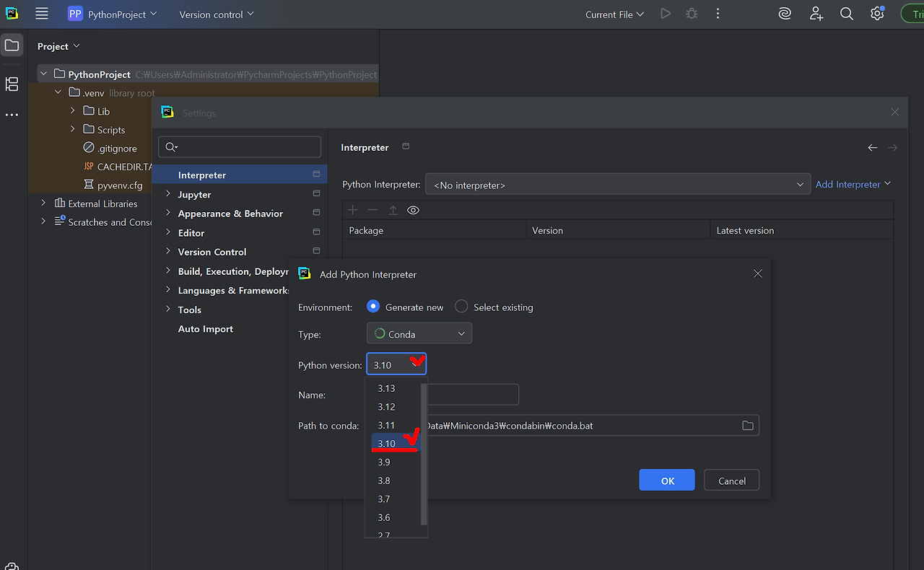Open the main hamburger menu
Screen dimensions: 924x570
(42, 14)
